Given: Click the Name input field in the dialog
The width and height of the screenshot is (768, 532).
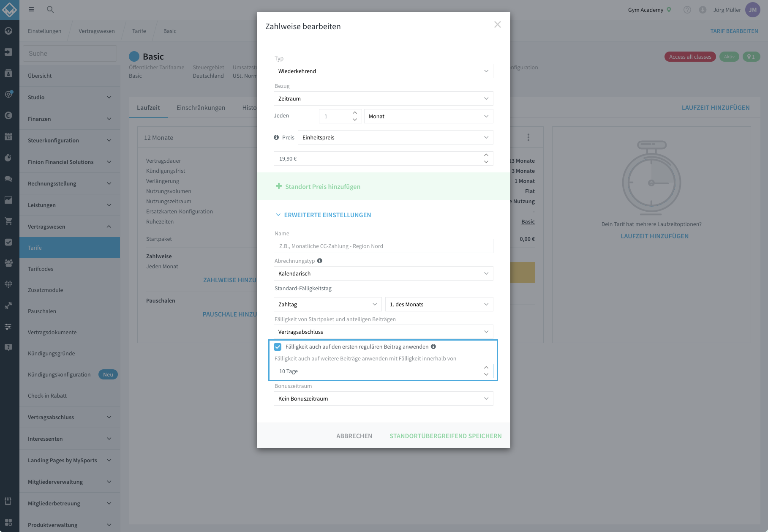Looking at the screenshot, I should pos(384,246).
